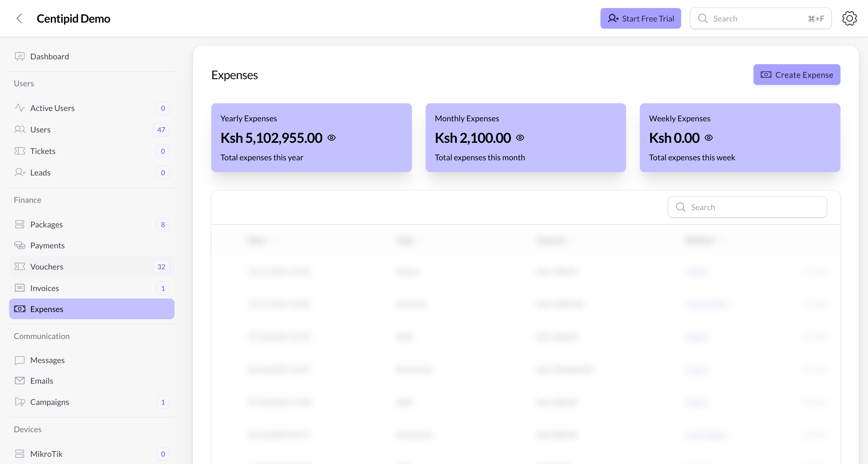Open settings with the gear icon
This screenshot has width=868, height=464.
click(x=849, y=18)
